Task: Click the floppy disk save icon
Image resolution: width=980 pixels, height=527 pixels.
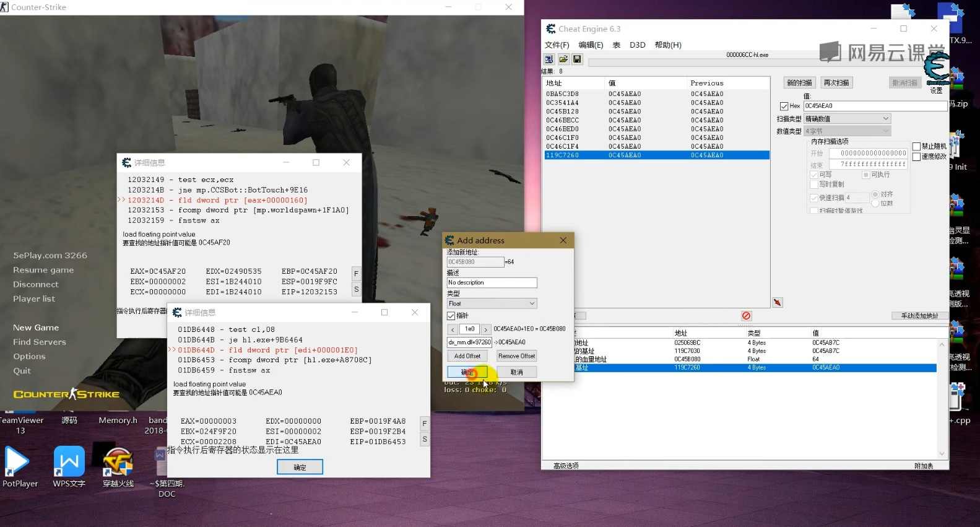Action: (x=577, y=59)
